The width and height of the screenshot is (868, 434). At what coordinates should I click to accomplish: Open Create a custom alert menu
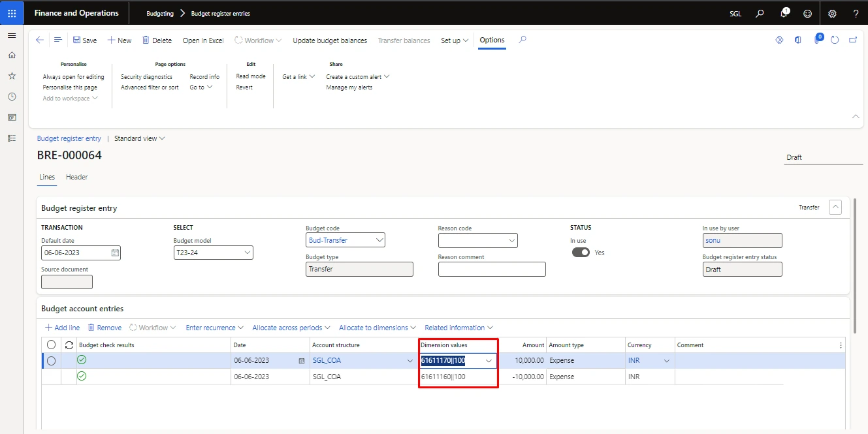(358, 76)
